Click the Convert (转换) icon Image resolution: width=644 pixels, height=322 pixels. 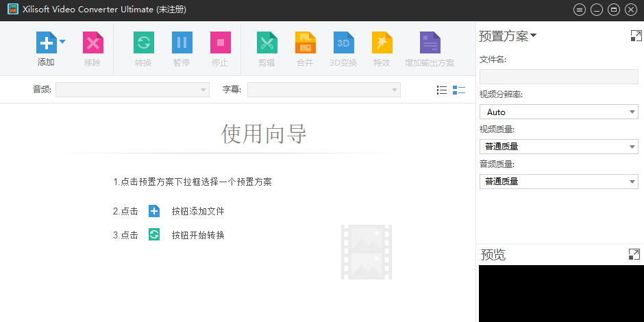click(x=143, y=43)
